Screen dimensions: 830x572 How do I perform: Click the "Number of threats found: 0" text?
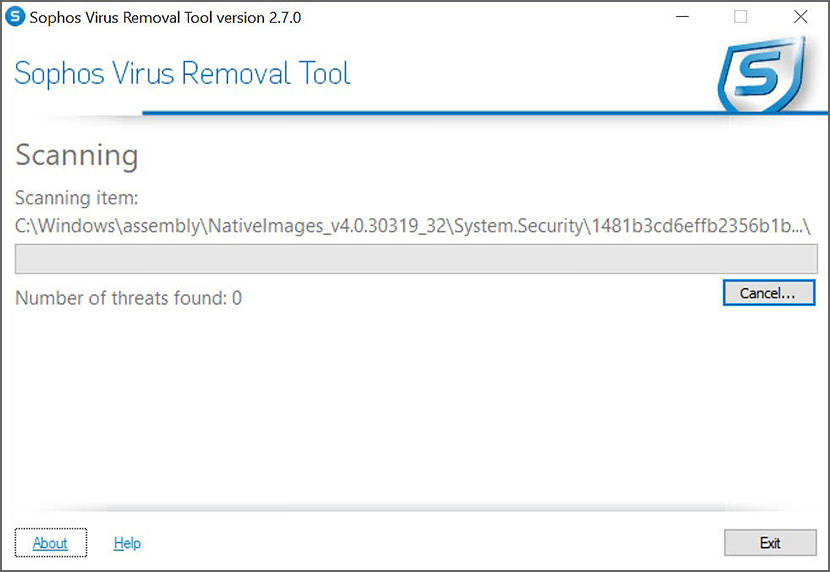129,298
